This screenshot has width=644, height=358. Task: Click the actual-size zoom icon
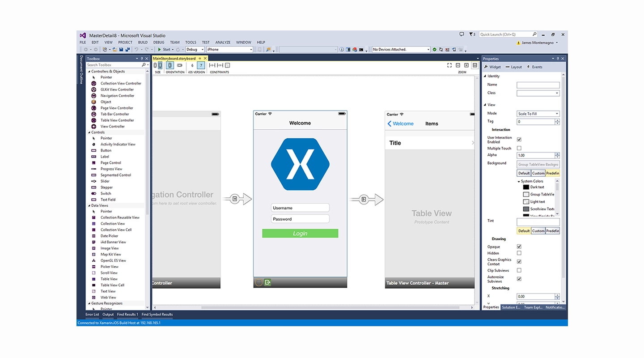click(475, 65)
